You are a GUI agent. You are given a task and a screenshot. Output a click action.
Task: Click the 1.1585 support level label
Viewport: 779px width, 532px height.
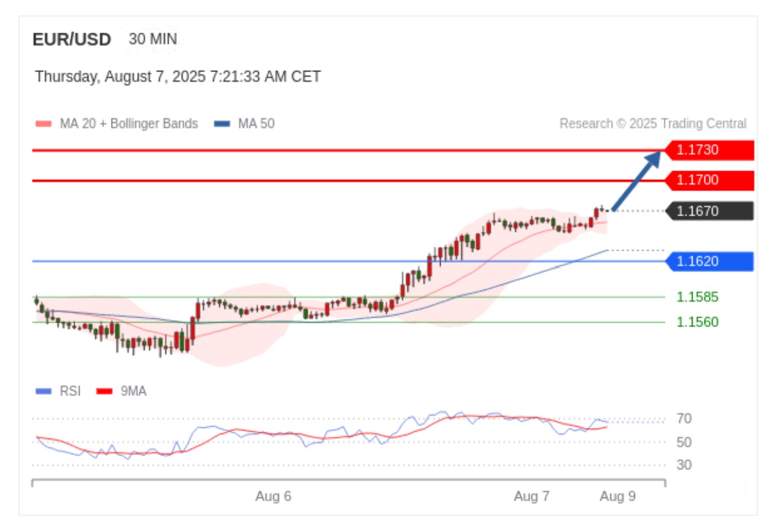pyautogui.click(x=698, y=297)
